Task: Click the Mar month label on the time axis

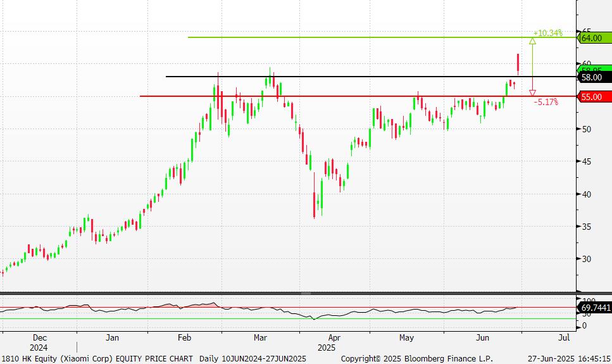Action: click(x=260, y=338)
